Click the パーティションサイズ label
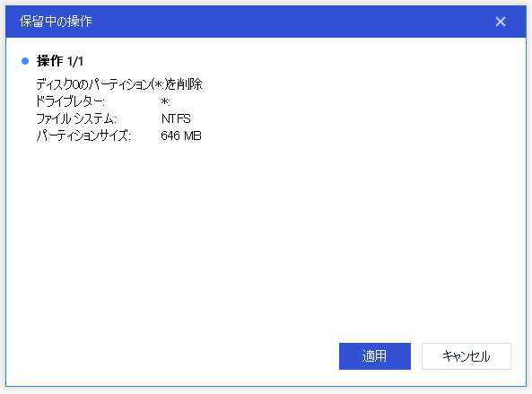This screenshot has width=532, height=394. click(x=83, y=136)
